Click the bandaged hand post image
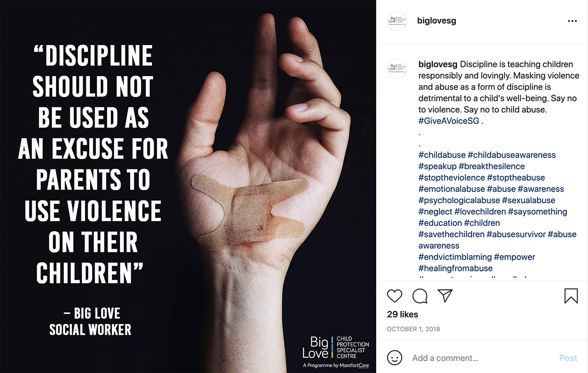This screenshot has width=588, height=373. tap(188, 186)
